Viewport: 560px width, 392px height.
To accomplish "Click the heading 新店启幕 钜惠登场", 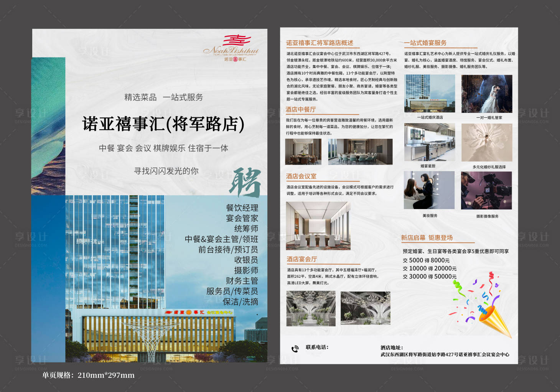I will tap(427, 238).
